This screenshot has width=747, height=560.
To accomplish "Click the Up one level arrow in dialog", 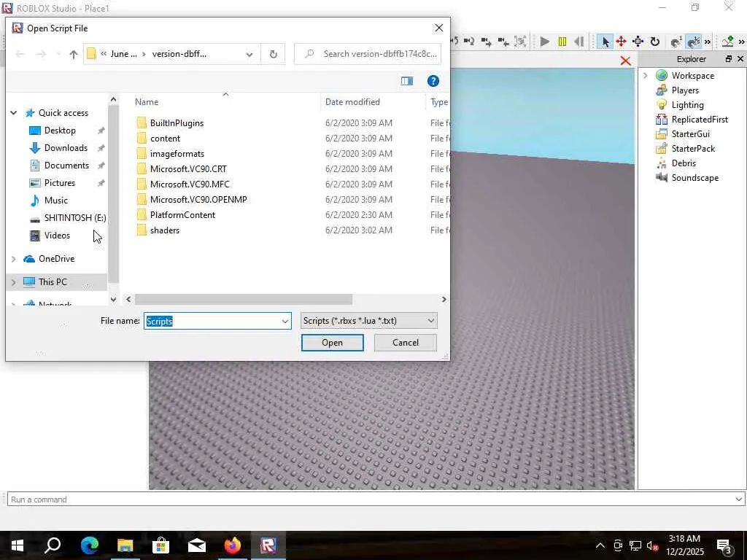I will (74, 54).
